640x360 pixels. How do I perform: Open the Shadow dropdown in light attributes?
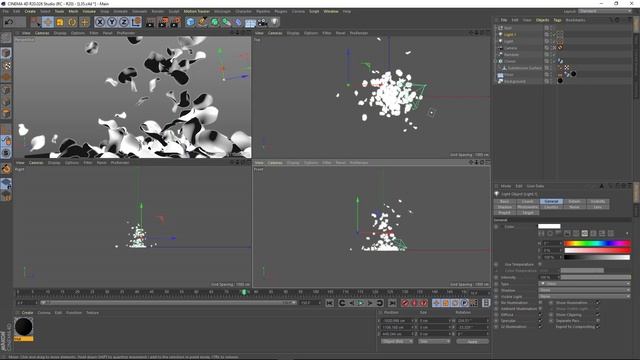[x=584, y=290]
